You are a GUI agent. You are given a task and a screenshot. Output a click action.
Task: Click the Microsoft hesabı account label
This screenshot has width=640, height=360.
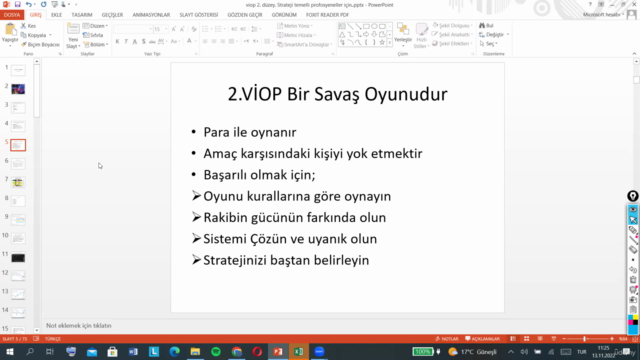click(602, 15)
